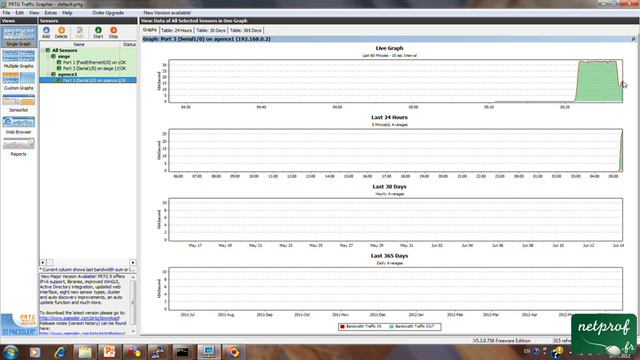Open Windows Explorer folder in taskbar

tap(85, 352)
